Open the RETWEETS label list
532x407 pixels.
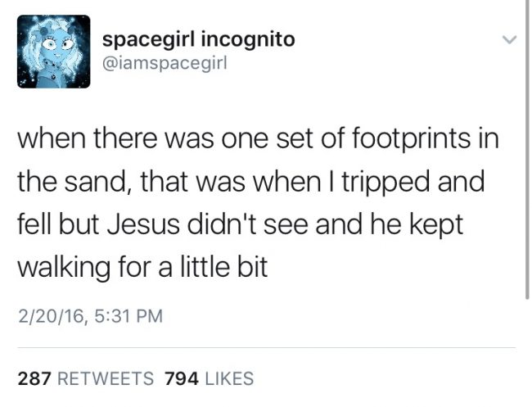click(106, 378)
